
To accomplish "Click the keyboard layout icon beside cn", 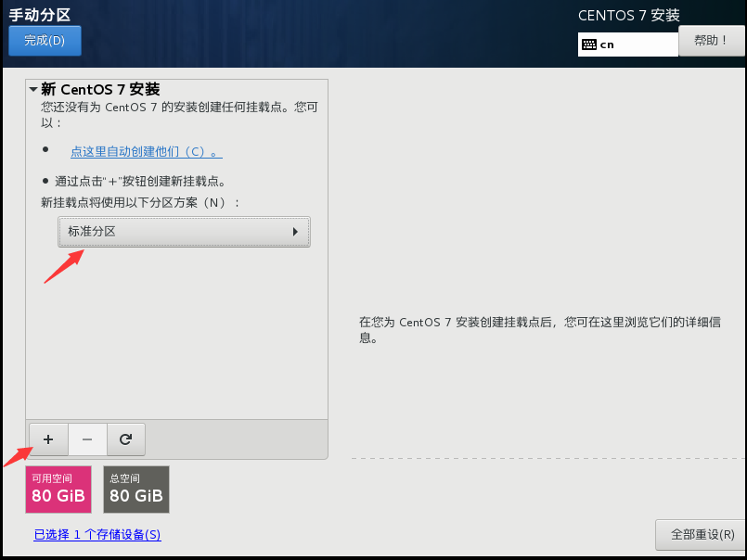I will coord(589,45).
